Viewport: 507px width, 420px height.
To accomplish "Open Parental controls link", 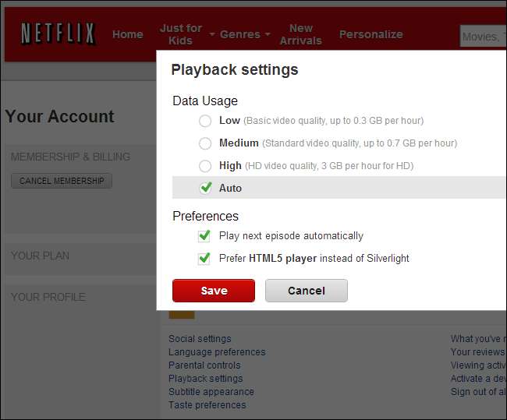I will 204,365.
